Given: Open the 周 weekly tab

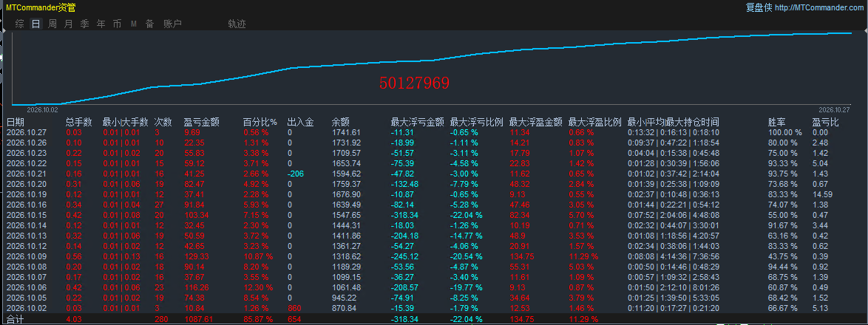Looking at the screenshot, I should 52,24.
